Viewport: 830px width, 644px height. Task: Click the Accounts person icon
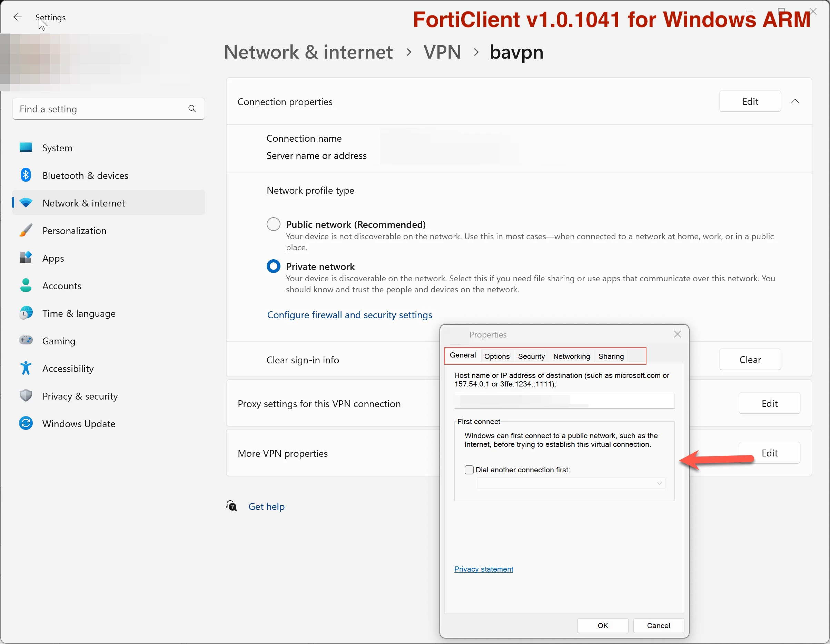click(26, 285)
